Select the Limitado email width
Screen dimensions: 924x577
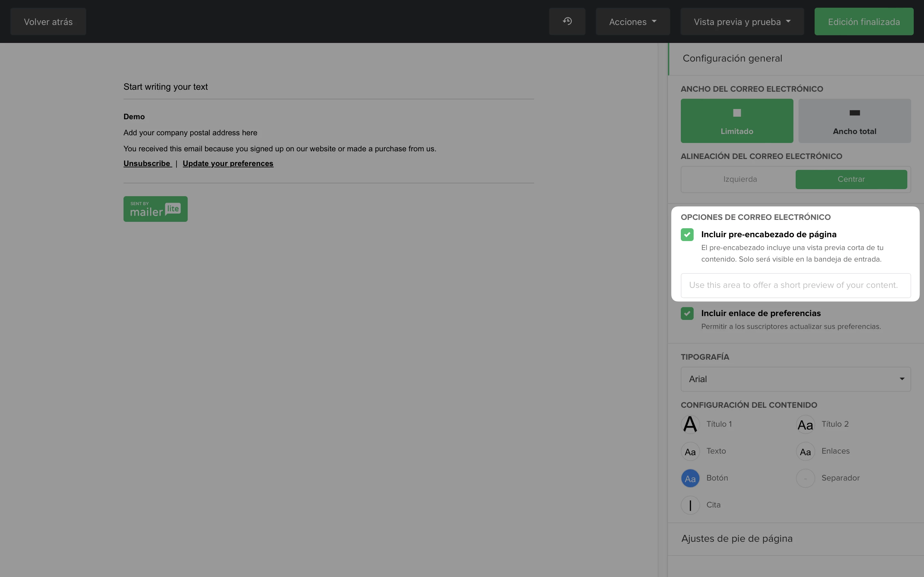737,121
